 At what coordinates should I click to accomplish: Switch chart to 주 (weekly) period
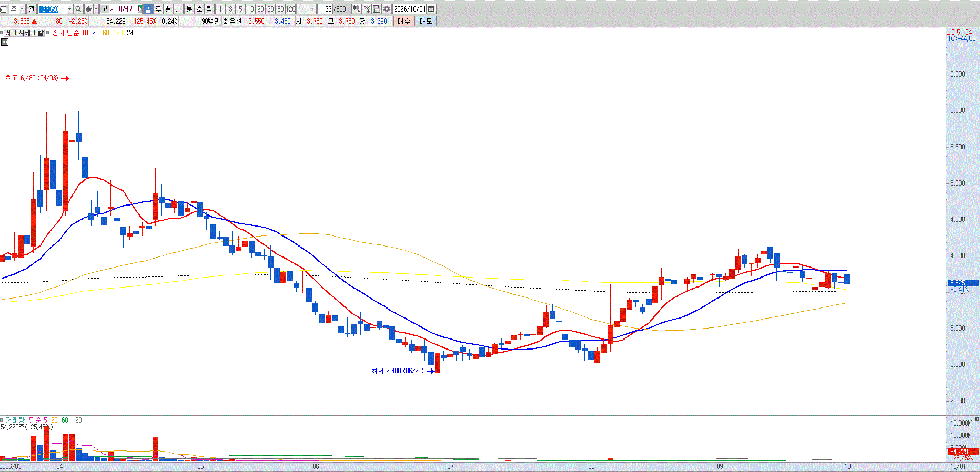(x=158, y=9)
